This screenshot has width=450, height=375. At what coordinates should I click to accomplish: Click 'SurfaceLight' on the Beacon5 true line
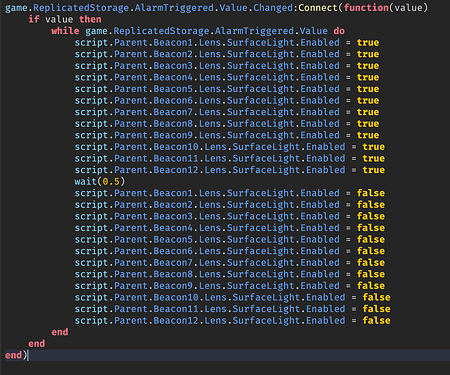[x=261, y=89]
